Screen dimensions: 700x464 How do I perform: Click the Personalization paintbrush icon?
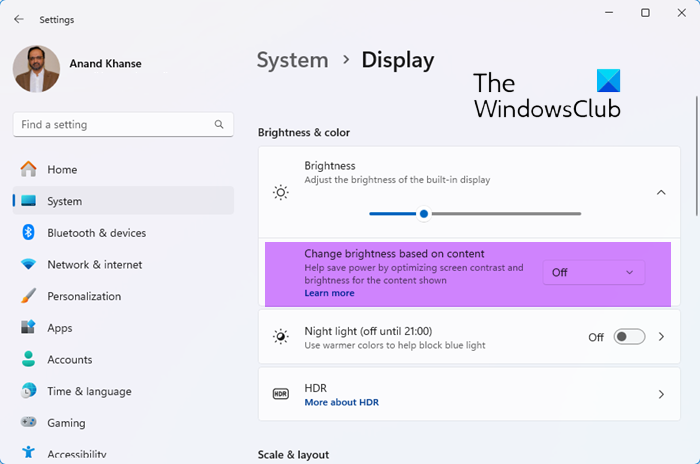click(x=28, y=296)
